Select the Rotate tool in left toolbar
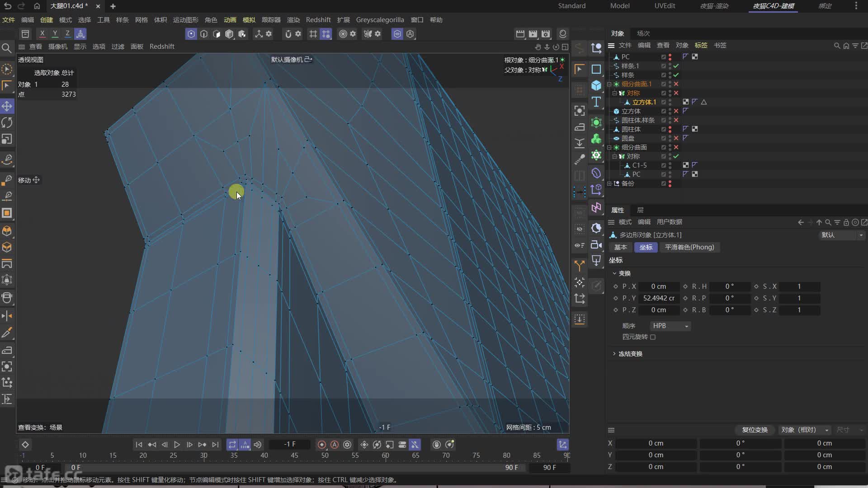Viewport: 868px width, 488px height. [7, 122]
